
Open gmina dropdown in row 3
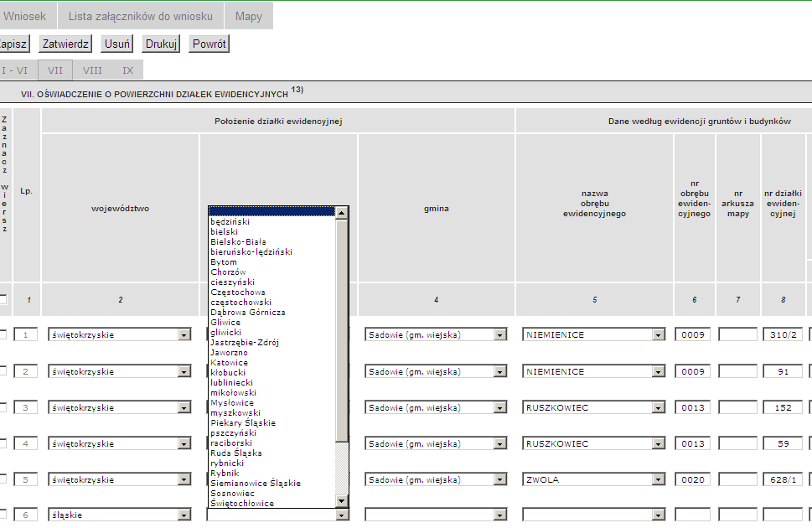pos(436,408)
